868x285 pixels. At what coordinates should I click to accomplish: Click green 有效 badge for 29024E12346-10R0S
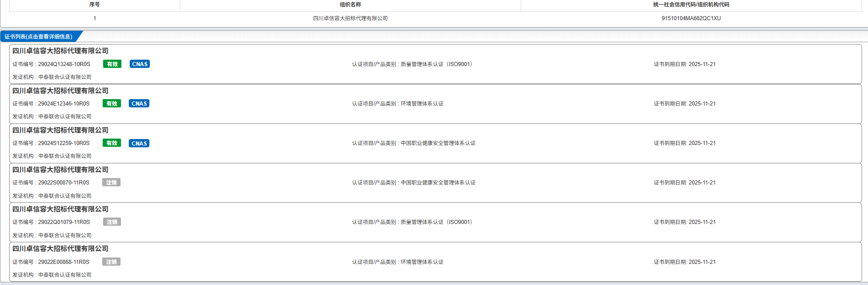pos(112,104)
